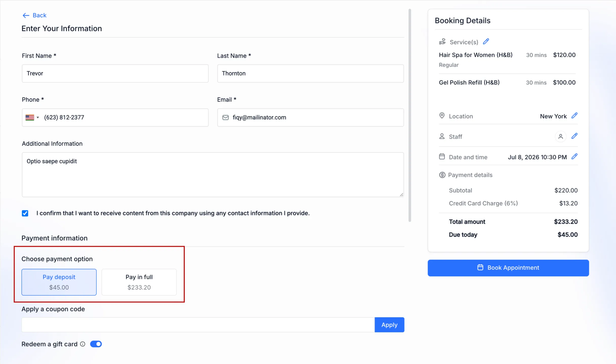Viewport: 616px width, 364px height.
Task: Click the Staff person icon
Action: [442, 136]
